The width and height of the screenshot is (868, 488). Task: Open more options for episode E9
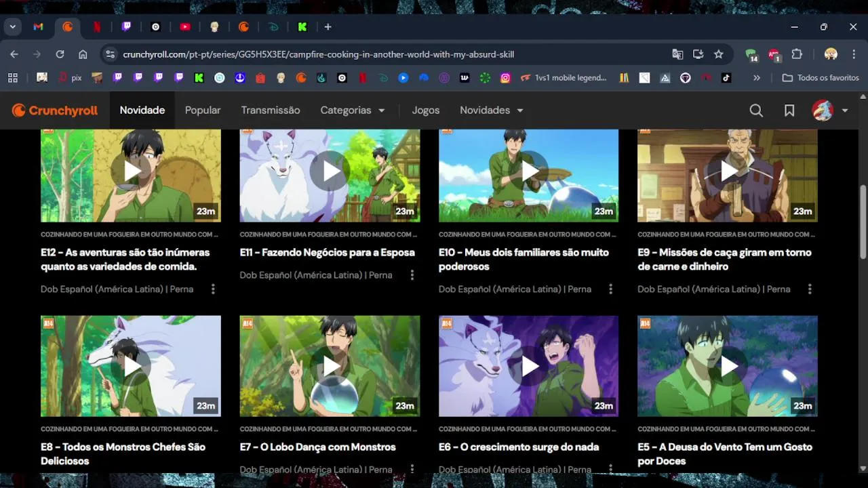pos(810,289)
